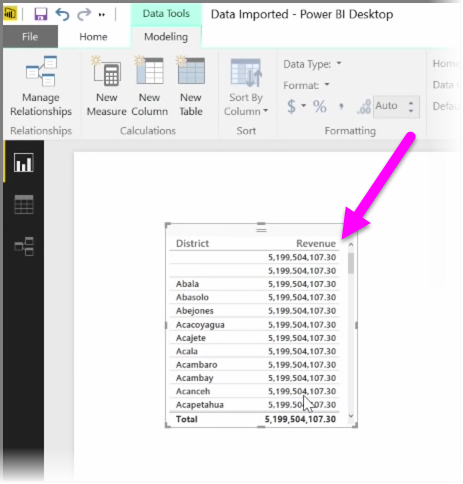Add a New Column
The image size is (463, 484).
pyautogui.click(x=149, y=86)
